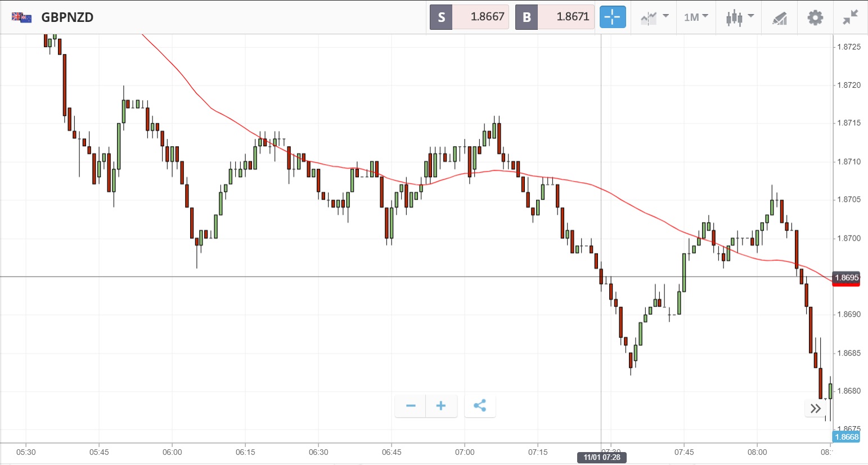Click the Sell button at 1.8667
The width and height of the screenshot is (868, 465).
click(x=469, y=17)
